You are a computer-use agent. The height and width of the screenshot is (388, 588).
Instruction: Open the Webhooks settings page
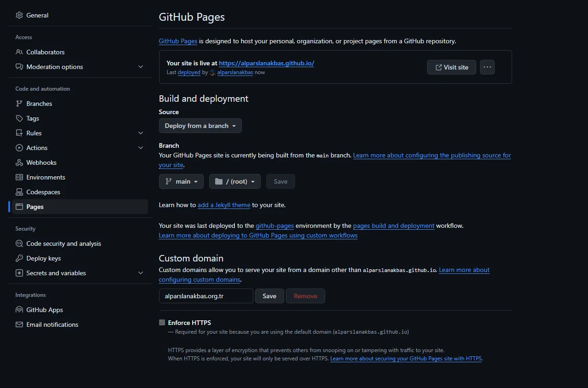point(80,162)
